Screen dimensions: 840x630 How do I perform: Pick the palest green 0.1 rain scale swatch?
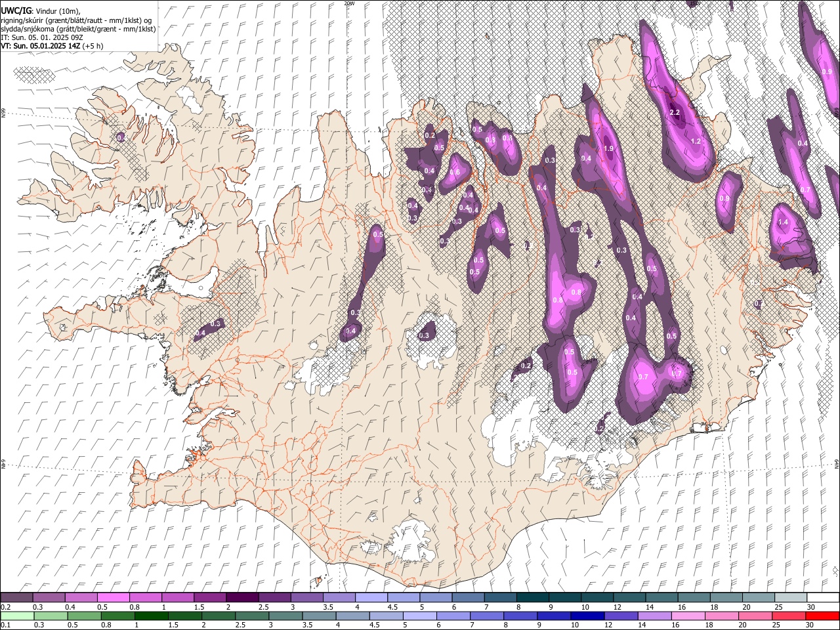pyautogui.click(x=16, y=616)
